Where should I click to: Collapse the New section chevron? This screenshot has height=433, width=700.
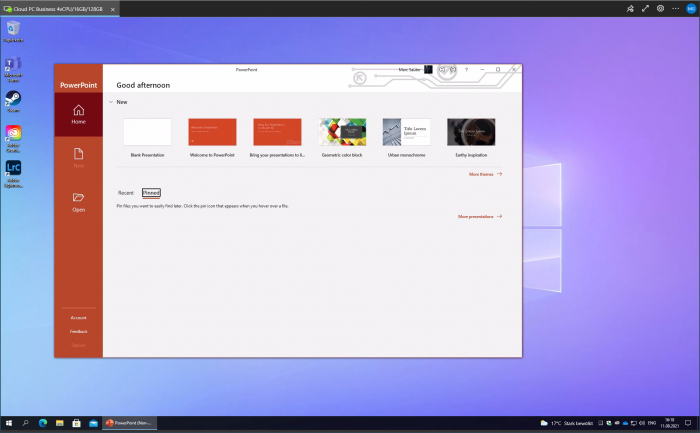(111, 102)
